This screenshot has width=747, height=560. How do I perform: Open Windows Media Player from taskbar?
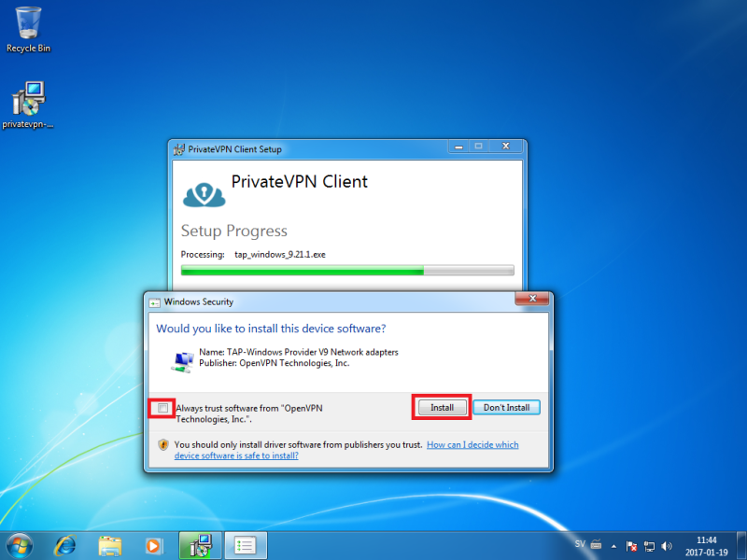click(x=153, y=544)
